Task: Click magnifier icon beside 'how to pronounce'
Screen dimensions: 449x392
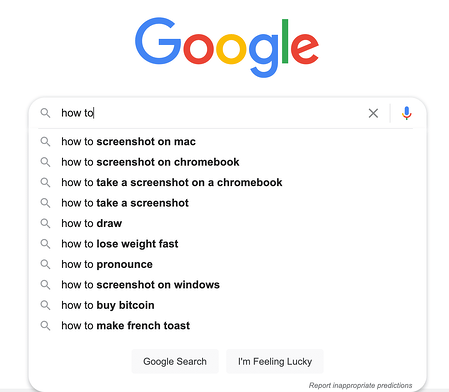Action: (x=45, y=264)
